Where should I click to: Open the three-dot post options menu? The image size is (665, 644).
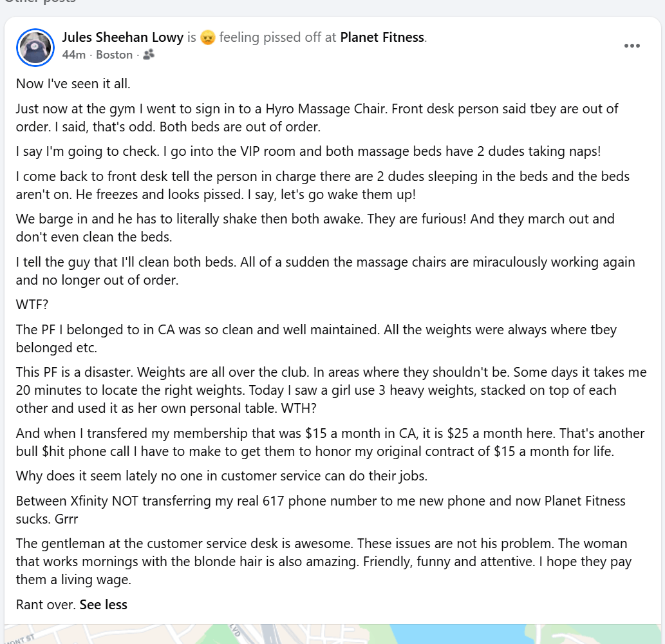(x=632, y=46)
